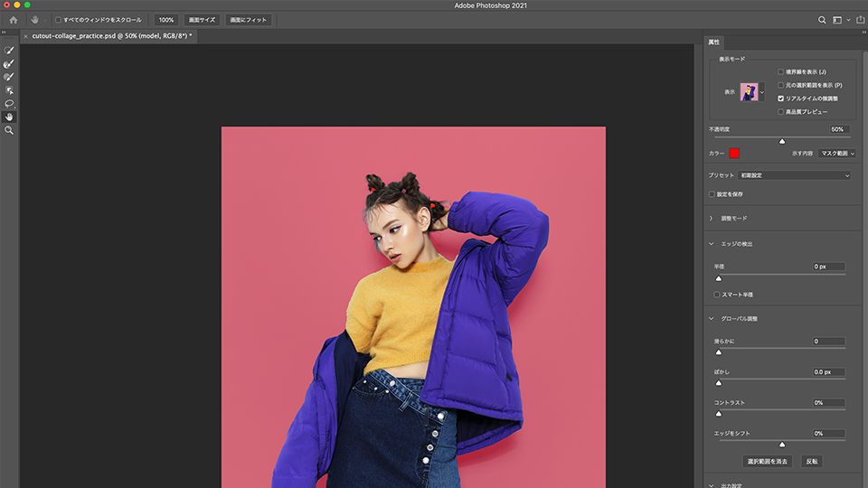Screen dimensions: 868x488
Task: Select the Hand tool in the left toolbar
Action: tap(9, 117)
